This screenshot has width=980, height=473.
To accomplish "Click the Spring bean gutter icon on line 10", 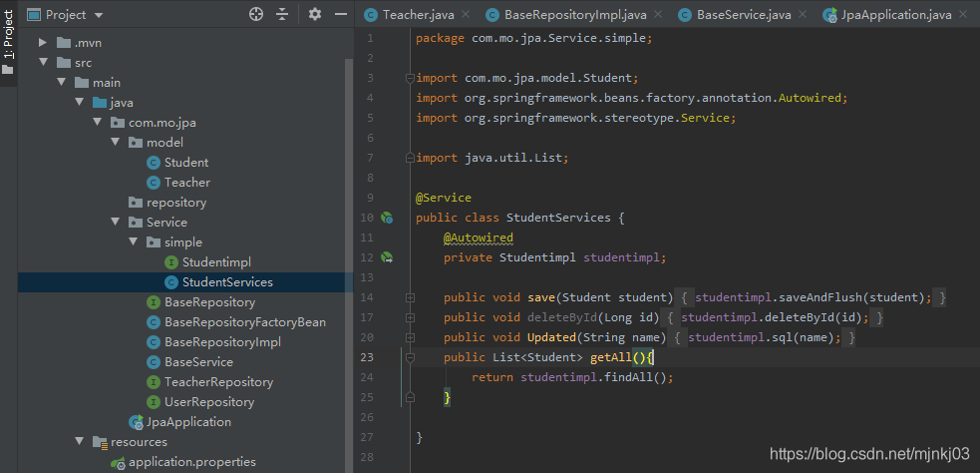I will 387,218.
